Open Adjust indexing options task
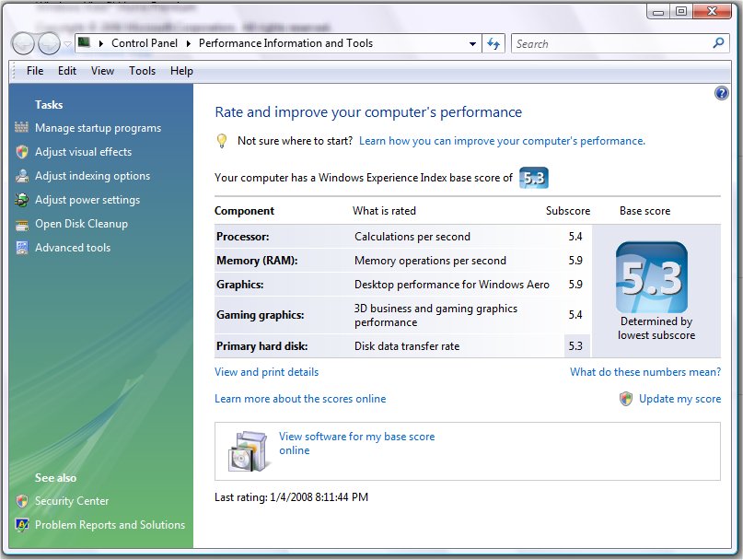The width and height of the screenshot is (743, 560). click(x=92, y=176)
